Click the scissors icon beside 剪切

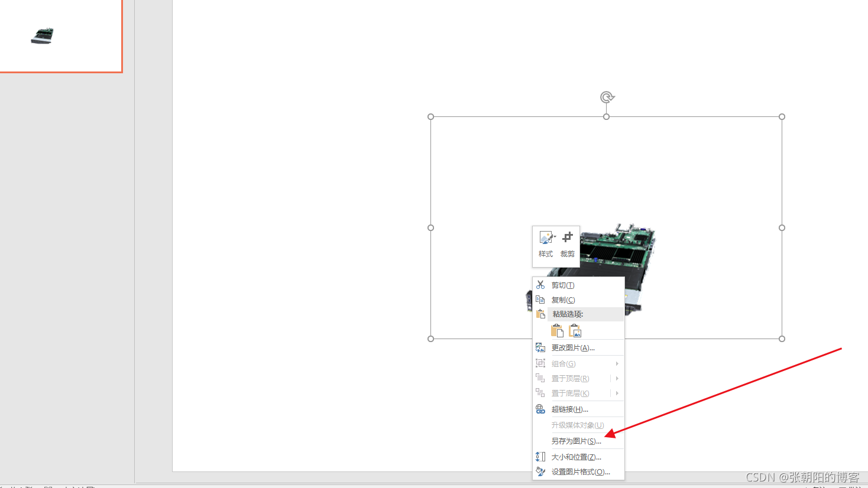[x=540, y=285]
